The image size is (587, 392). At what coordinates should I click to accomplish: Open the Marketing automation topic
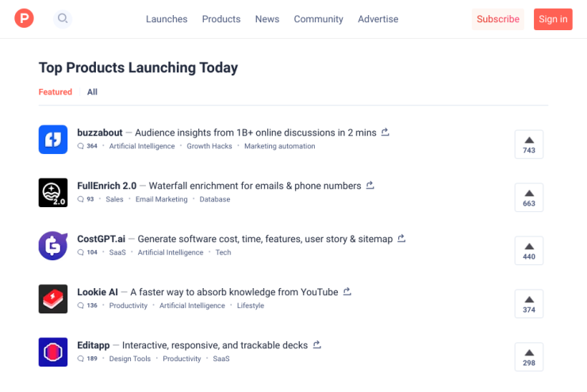[x=280, y=146]
